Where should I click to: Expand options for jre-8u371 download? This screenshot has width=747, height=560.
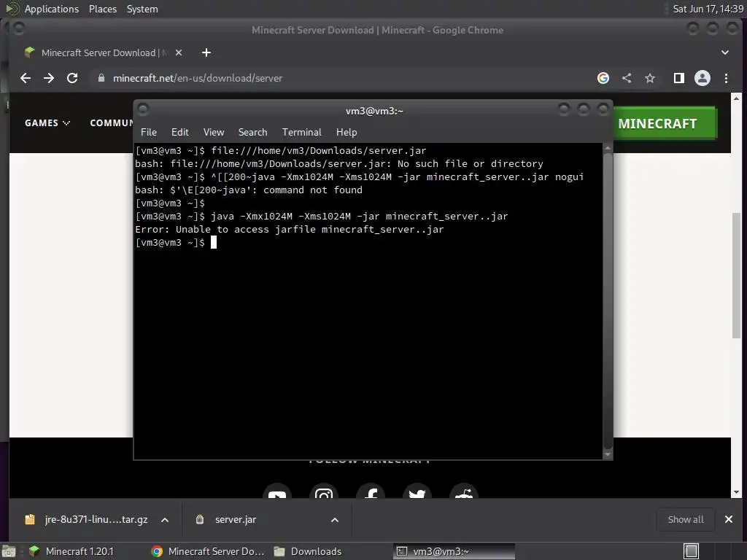click(165, 520)
